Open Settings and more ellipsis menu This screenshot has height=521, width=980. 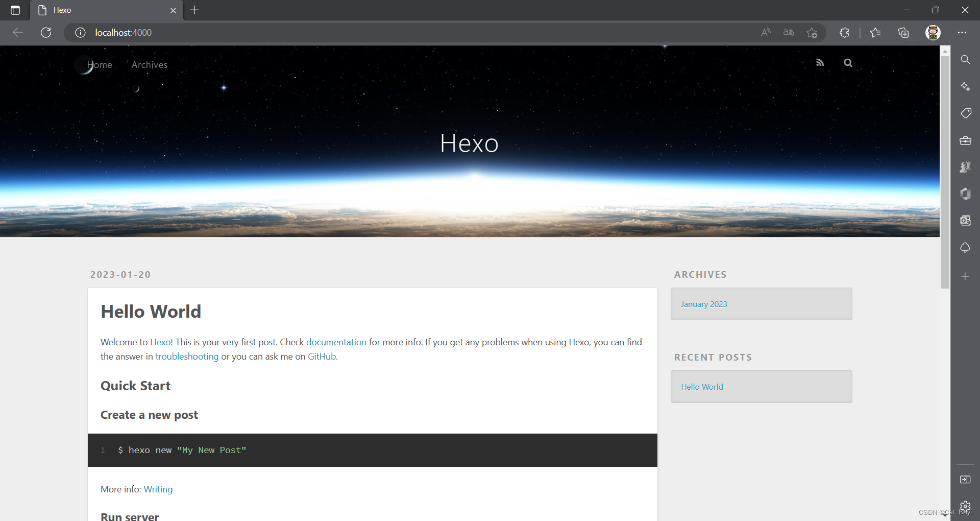tap(962, 33)
